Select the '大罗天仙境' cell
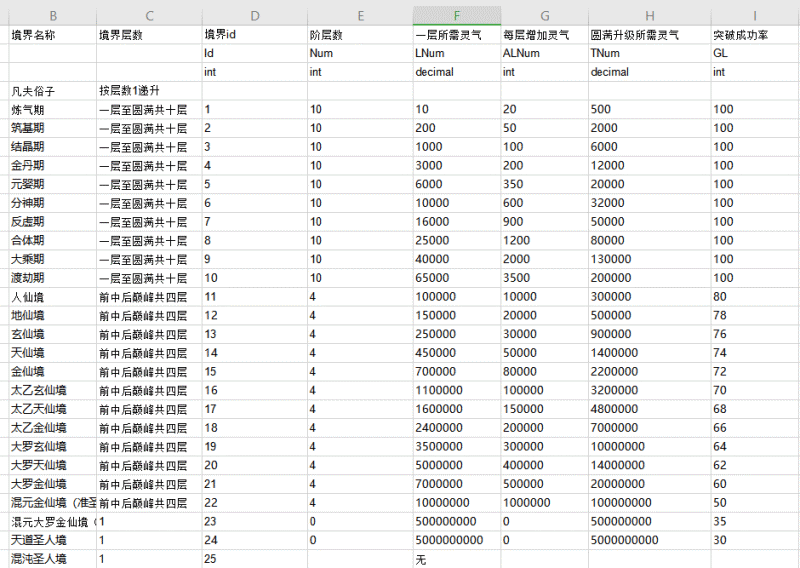 pos(53,465)
